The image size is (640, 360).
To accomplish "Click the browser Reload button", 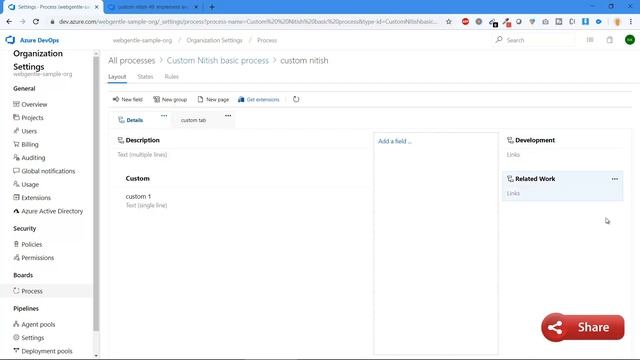I will click(x=36, y=22).
